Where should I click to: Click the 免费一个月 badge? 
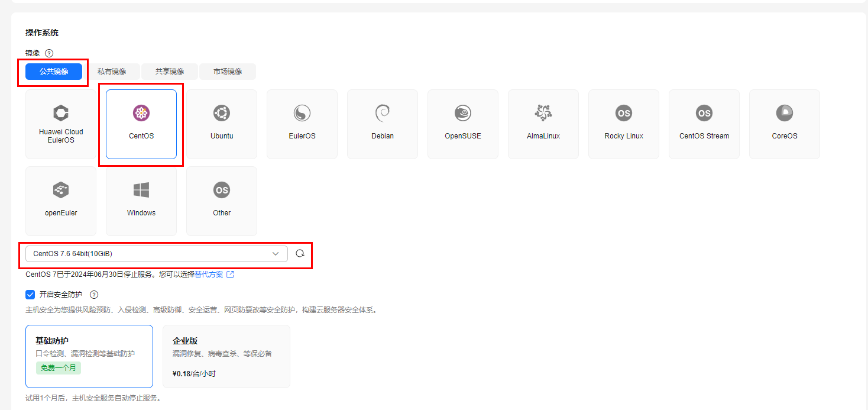[x=58, y=368]
